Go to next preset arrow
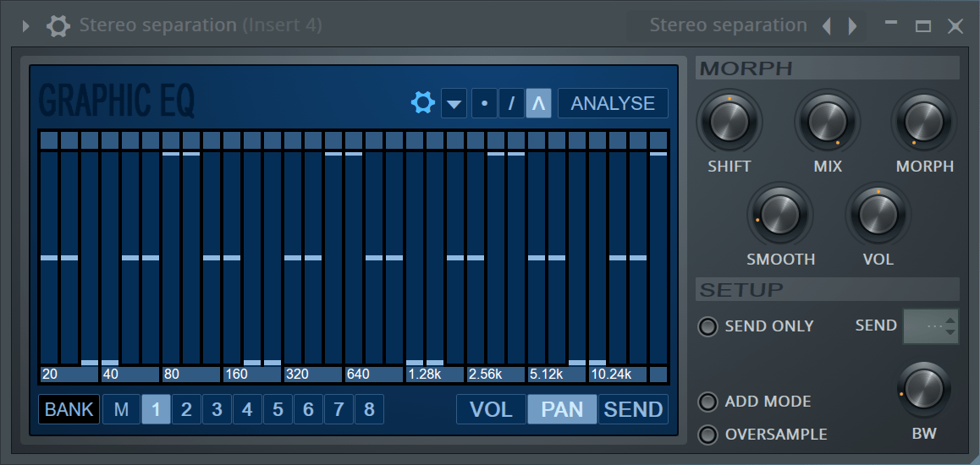The image size is (980, 465). 852,26
